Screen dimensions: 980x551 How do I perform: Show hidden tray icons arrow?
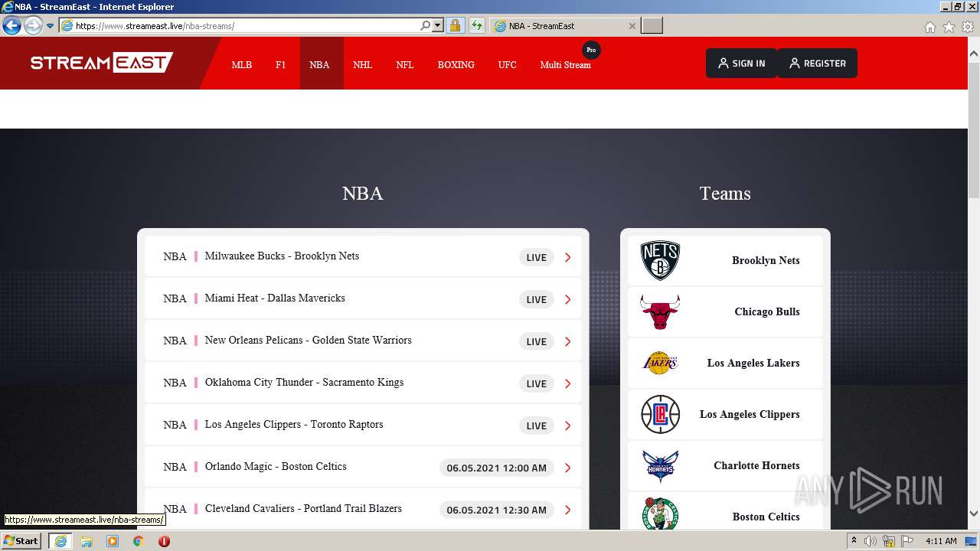click(x=854, y=541)
